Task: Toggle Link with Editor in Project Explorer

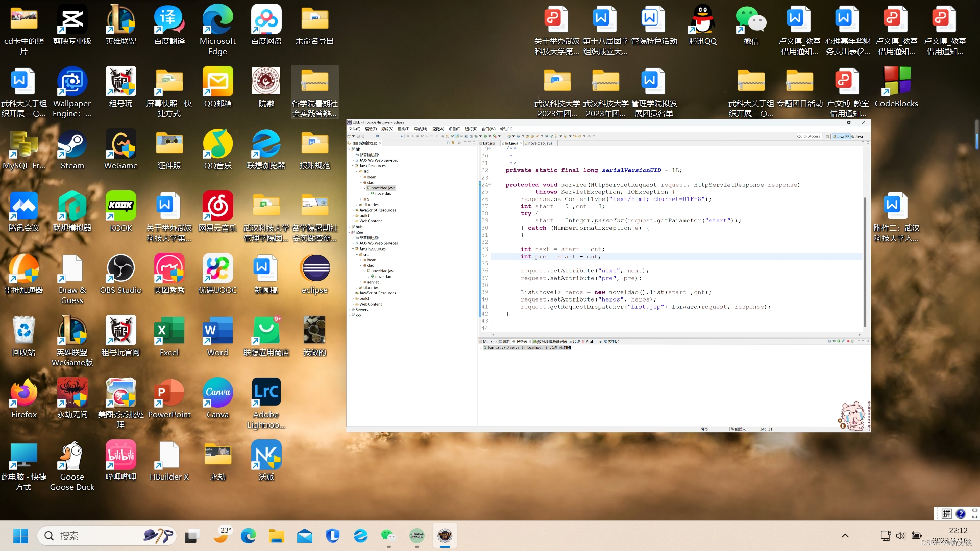Action: (x=453, y=143)
